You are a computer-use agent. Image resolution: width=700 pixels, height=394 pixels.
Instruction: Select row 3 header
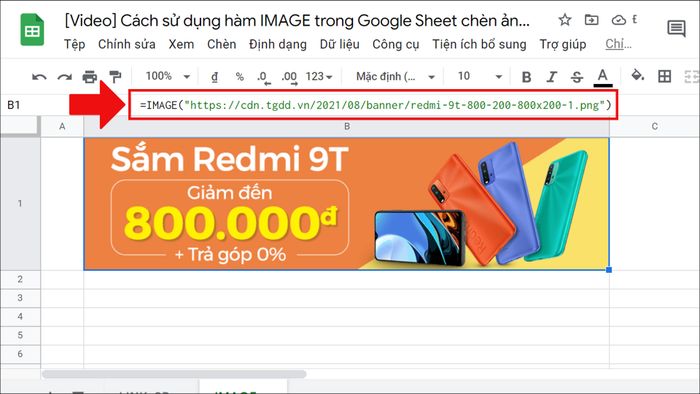tap(20, 298)
